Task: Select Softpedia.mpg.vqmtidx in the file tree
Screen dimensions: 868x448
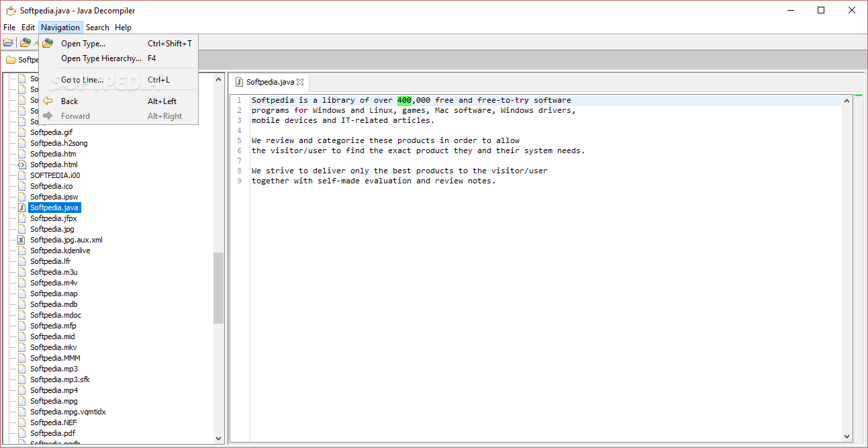Action: click(x=68, y=412)
